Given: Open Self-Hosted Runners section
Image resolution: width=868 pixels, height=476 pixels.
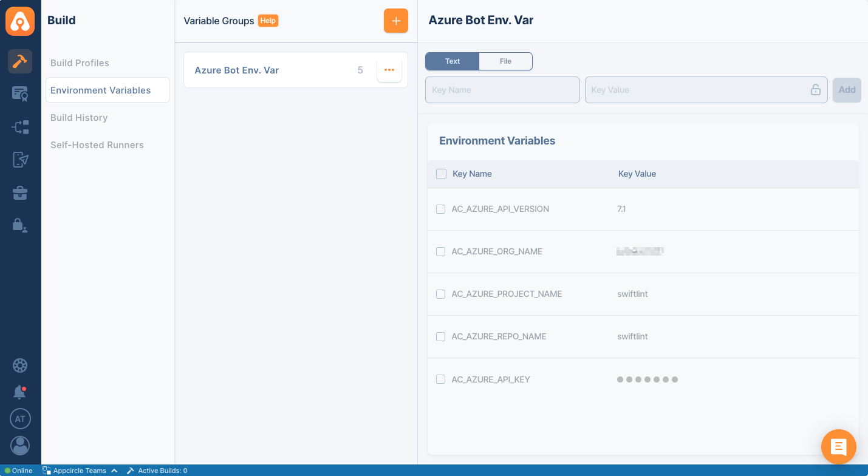Looking at the screenshot, I should (x=97, y=145).
